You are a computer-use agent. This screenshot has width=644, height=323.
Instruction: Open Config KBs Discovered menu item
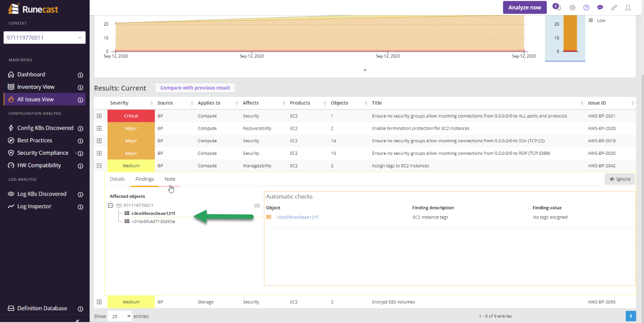[45, 128]
